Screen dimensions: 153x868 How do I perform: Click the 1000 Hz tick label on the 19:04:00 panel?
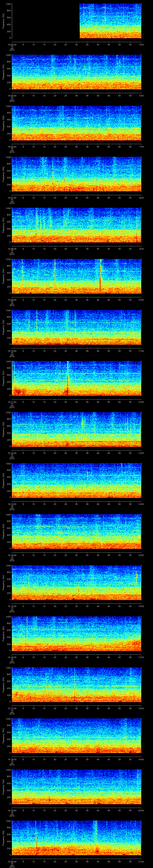click(8, 4)
